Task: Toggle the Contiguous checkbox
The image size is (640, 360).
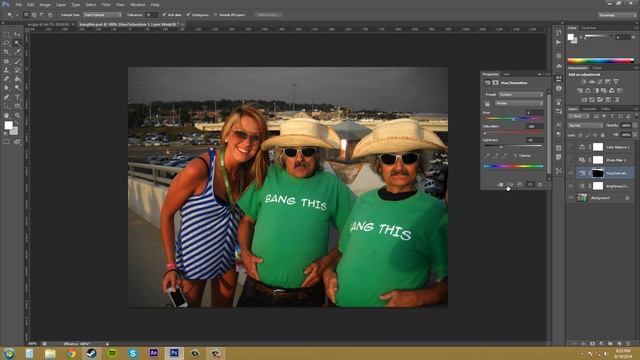Action: pos(188,15)
